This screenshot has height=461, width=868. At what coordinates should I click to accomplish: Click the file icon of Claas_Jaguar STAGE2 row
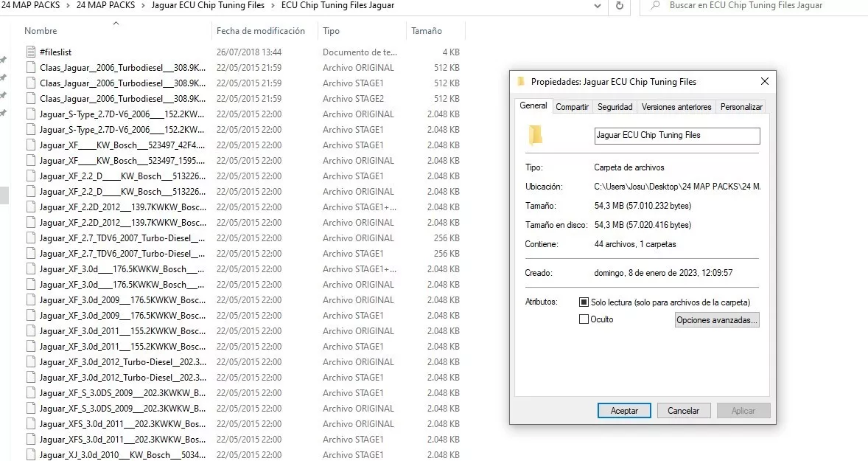click(x=31, y=99)
